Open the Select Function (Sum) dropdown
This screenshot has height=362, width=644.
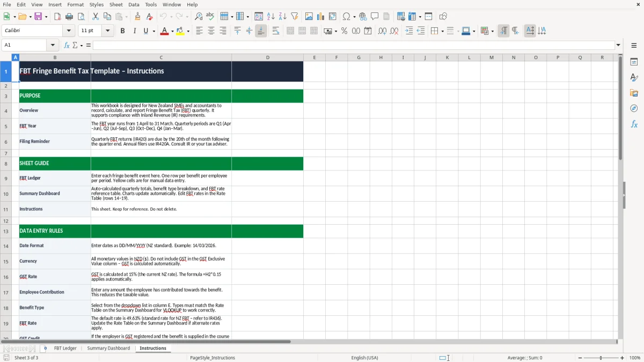point(82,45)
